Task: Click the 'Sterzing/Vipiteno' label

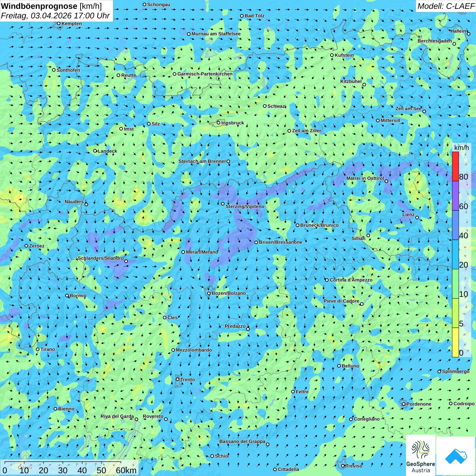Action: 245,206
